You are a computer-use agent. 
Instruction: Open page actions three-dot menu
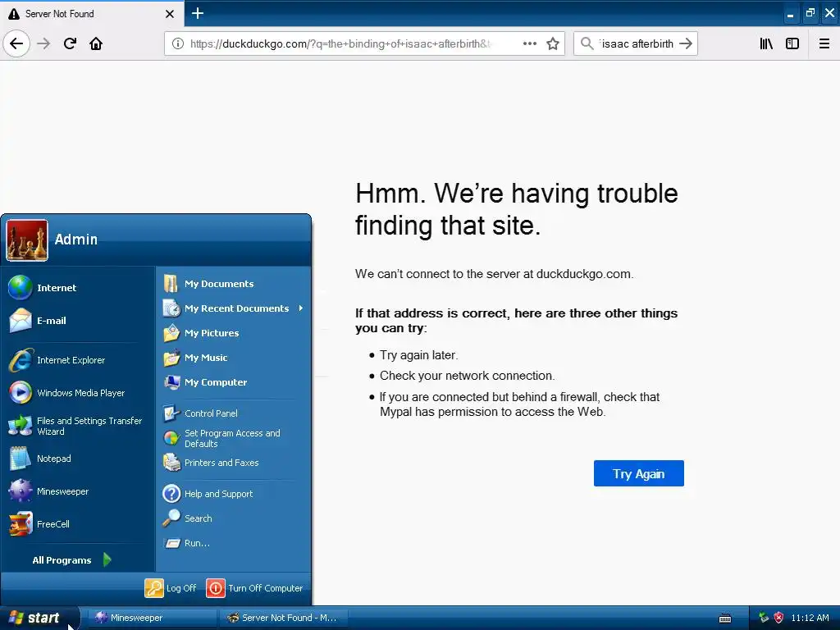(x=529, y=43)
